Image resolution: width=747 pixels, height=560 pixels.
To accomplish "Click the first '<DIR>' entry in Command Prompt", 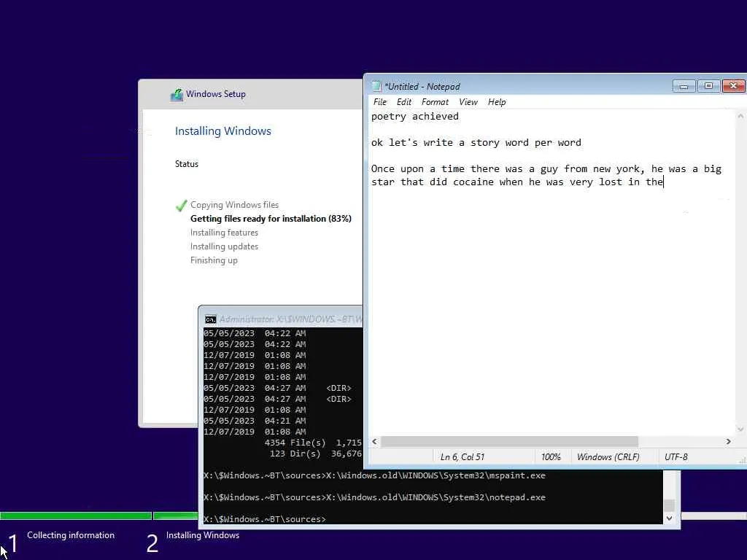I will (x=338, y=388).
